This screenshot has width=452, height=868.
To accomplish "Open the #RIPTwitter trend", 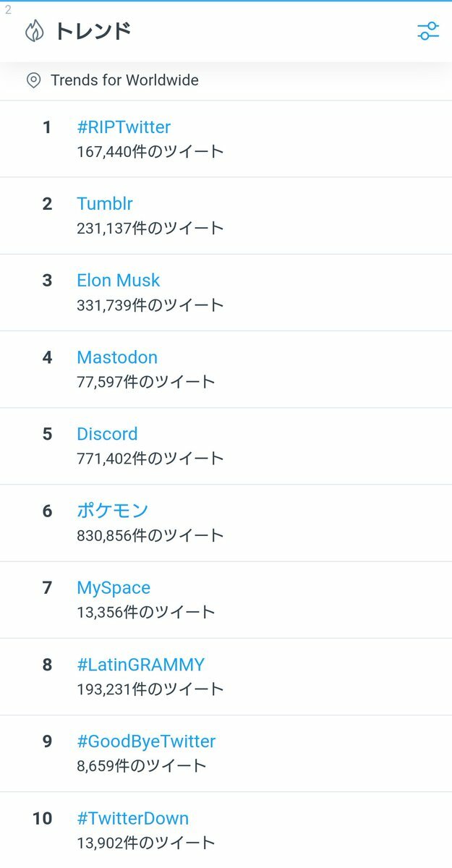I will click(124, 127).
